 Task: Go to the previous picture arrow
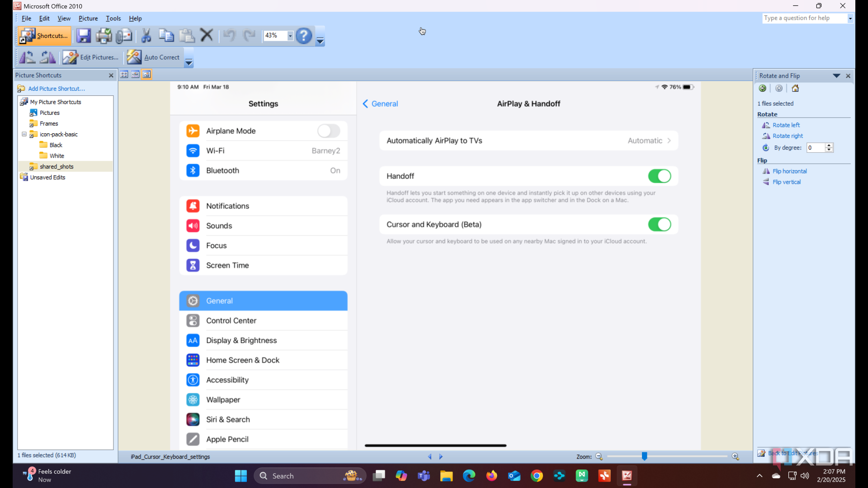pos(429,457)
